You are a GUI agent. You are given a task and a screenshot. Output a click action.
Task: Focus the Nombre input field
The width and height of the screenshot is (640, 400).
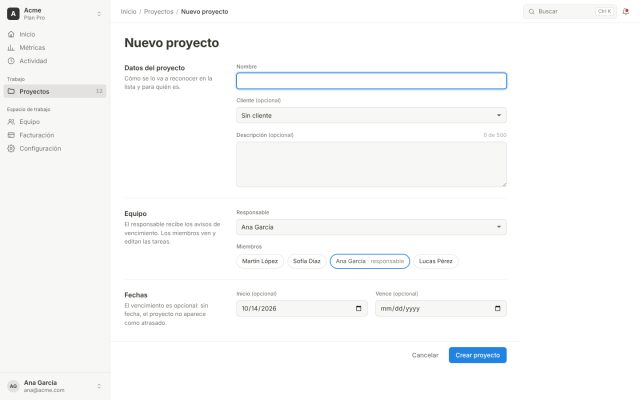371,81
